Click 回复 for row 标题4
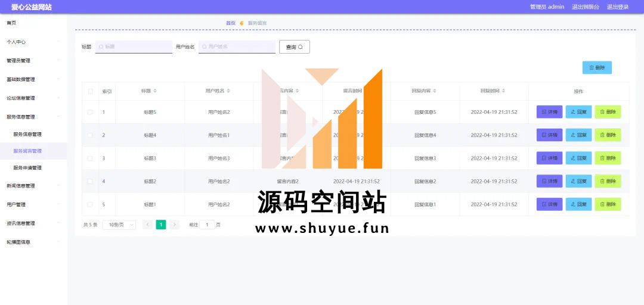Viewport: 644px width, 305px height. pos(578,135)
